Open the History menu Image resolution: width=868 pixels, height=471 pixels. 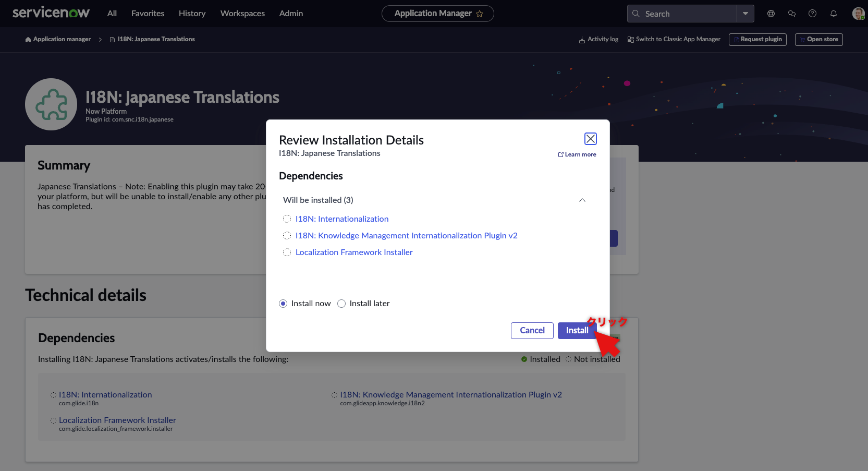(x=192, y=14)
